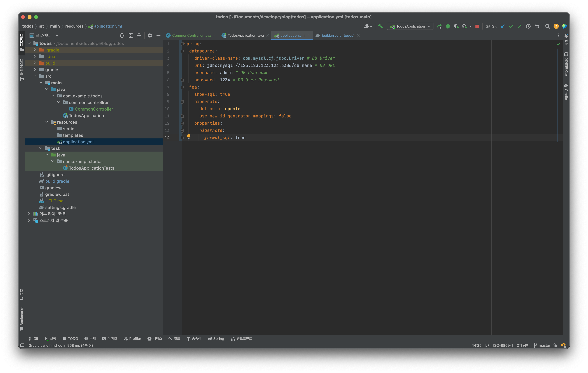
Task: Stop the running application
Action: pyautogui.click(x=477, y=26)
